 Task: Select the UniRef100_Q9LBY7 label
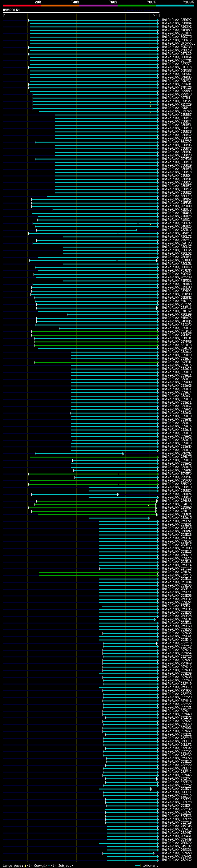click(177, 335)
